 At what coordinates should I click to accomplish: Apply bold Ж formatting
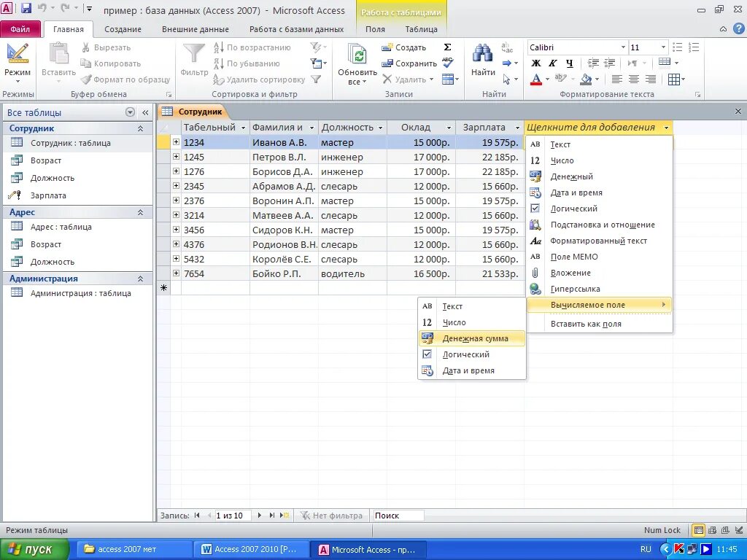pyautogui.click(x=536, y=63)
